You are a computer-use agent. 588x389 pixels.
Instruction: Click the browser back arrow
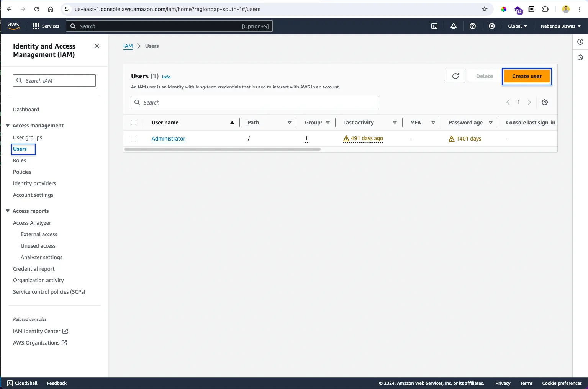9,9
